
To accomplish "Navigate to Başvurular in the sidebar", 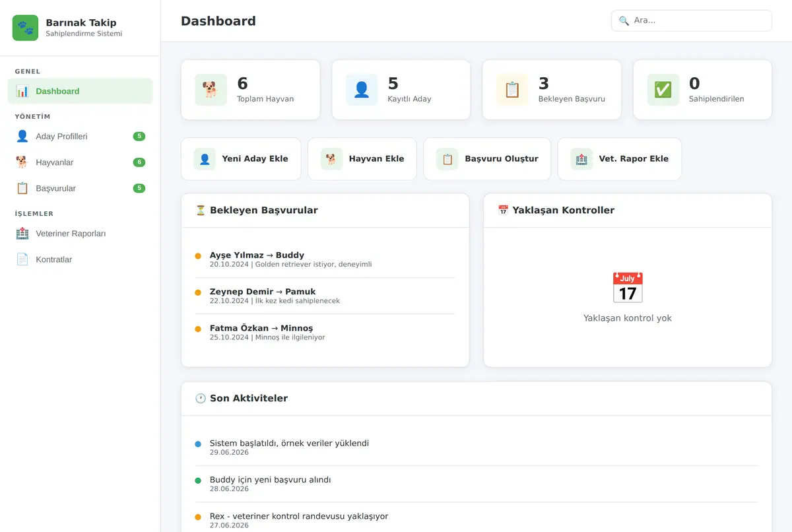I will (x=80, y=188).
